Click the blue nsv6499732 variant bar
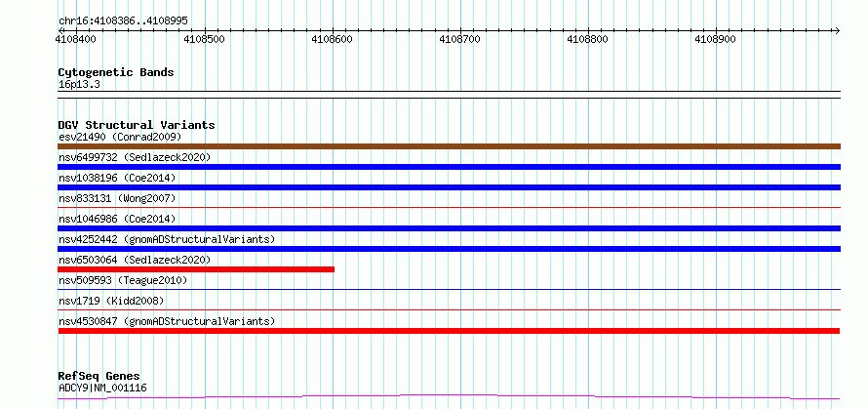Viewport: 868px width, 409px height. click(x=449, y=167)
